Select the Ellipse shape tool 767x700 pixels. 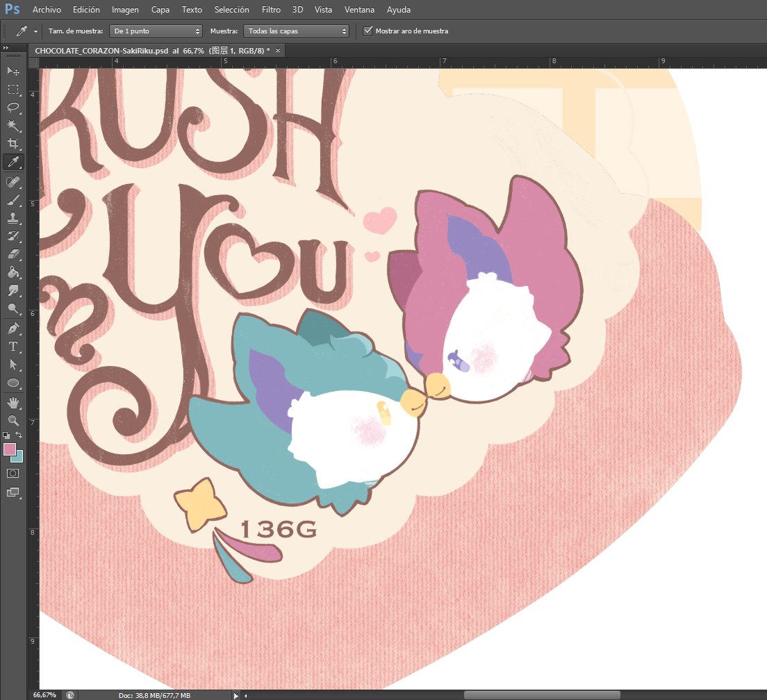[x=13, y=383]
